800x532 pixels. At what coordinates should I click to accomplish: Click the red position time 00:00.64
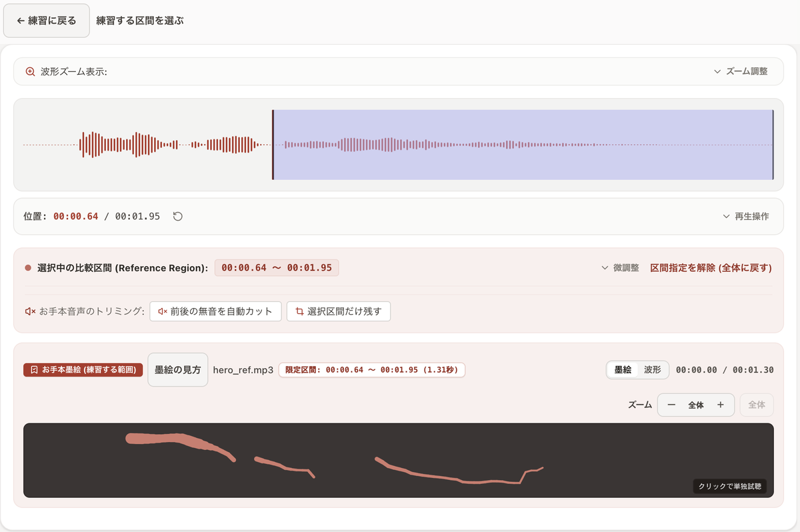click(76, 217)
